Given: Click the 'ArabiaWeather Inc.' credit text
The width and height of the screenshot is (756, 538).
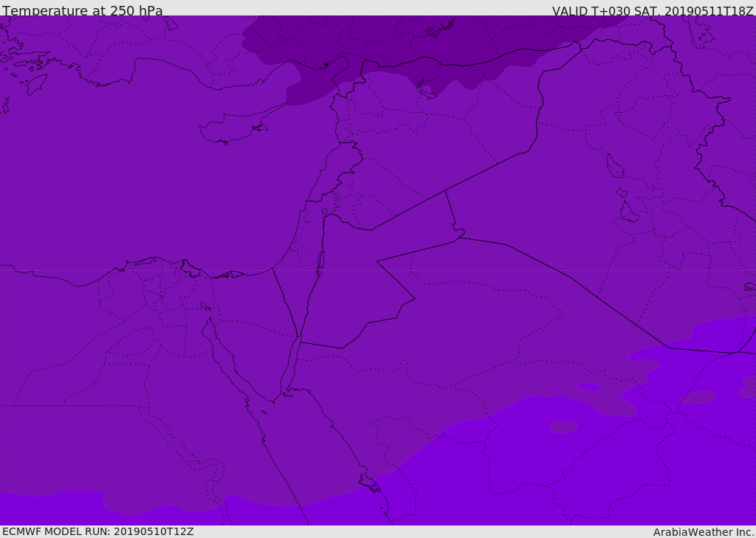Looking at the screenshot, I should click(704, 532).
